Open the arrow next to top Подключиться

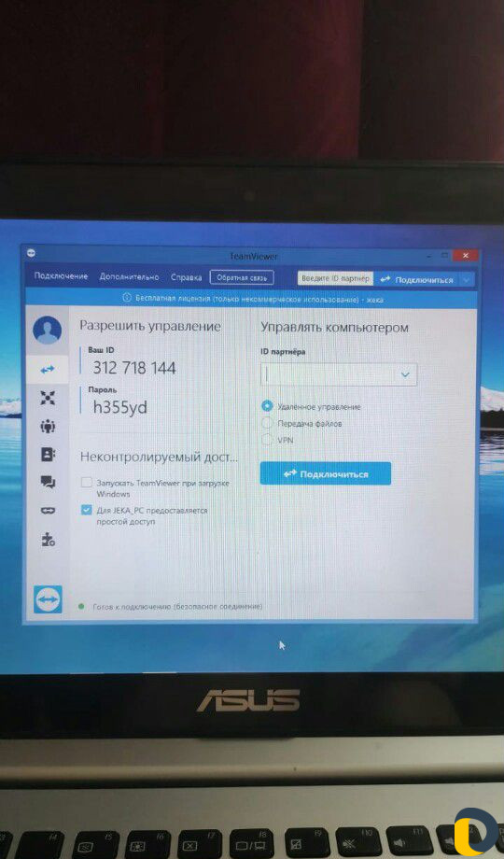click(x=467, y=280)
